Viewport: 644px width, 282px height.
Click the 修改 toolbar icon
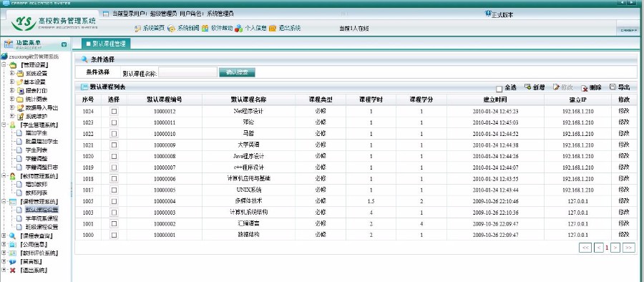(556, 87)
